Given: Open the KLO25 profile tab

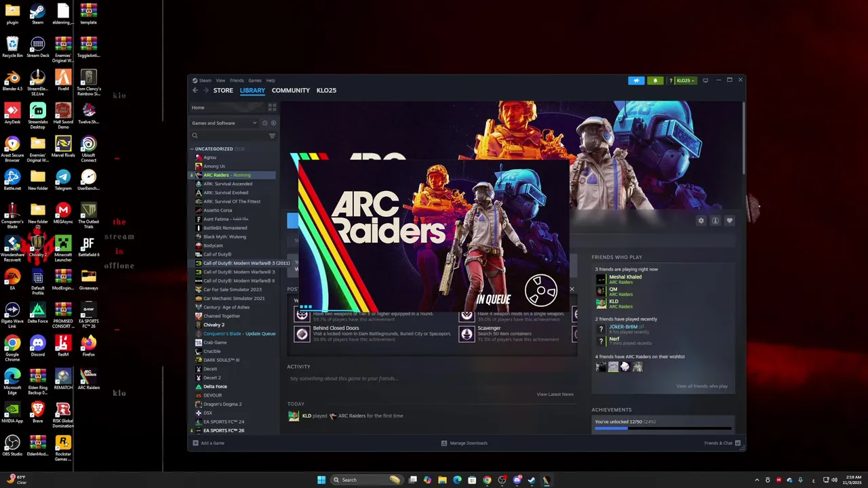Looking at the screenshot, I should pyautogui.click(x=326, y=90).
